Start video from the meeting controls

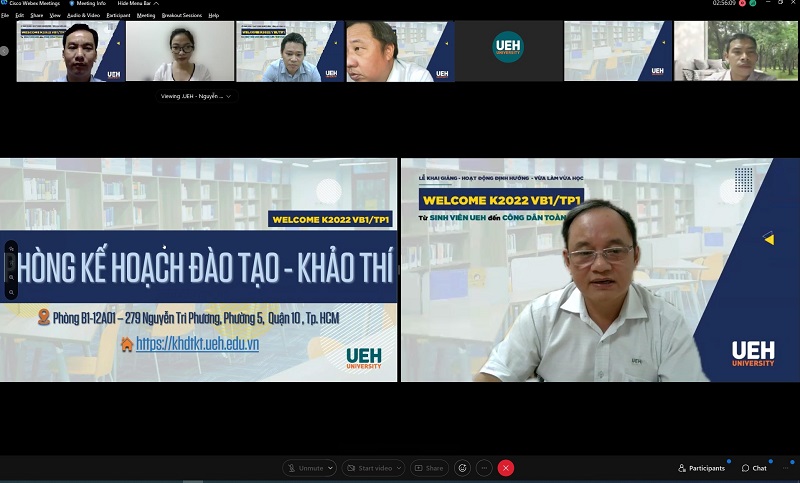click(x=370, y=468)
